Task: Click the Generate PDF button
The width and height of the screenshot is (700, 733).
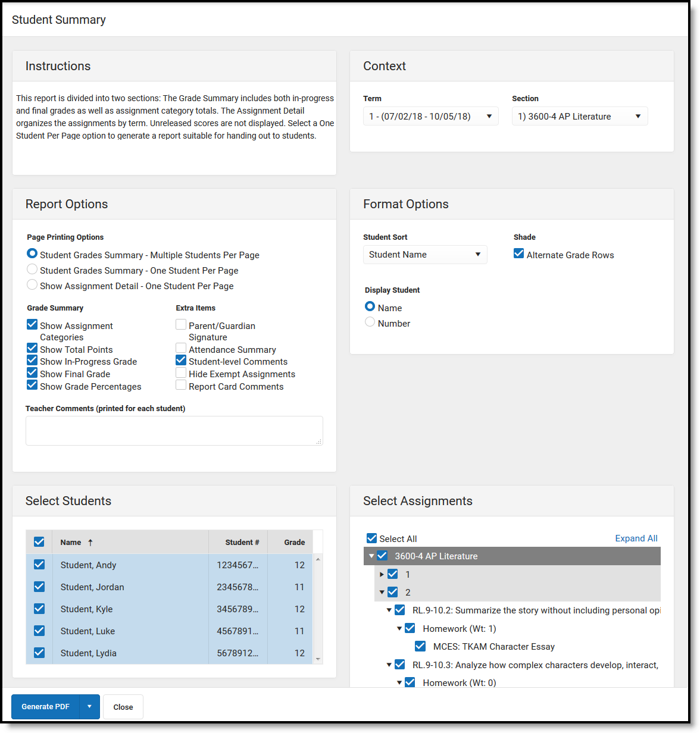Action: point(45,707)
